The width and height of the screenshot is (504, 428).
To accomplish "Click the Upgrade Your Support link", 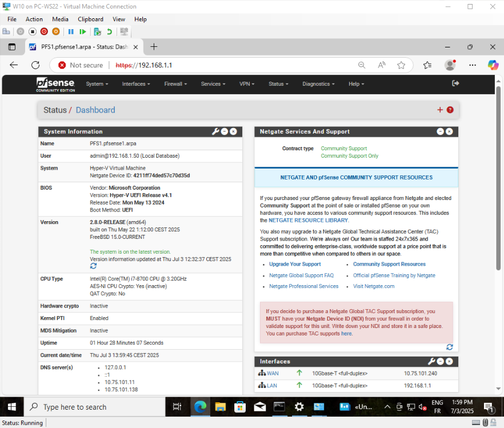I will click(x=295, y=264).
